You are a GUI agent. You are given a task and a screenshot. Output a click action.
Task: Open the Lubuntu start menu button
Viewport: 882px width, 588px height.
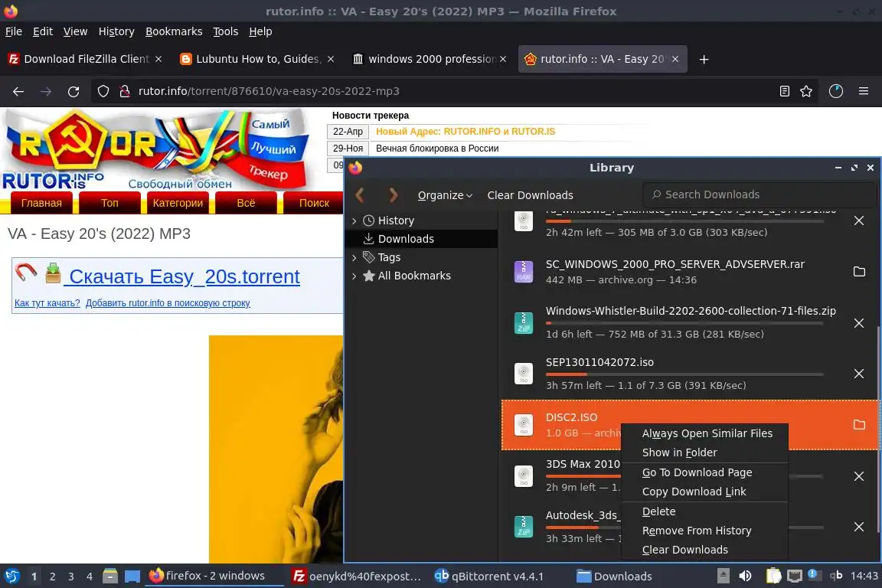click(11, 577)
